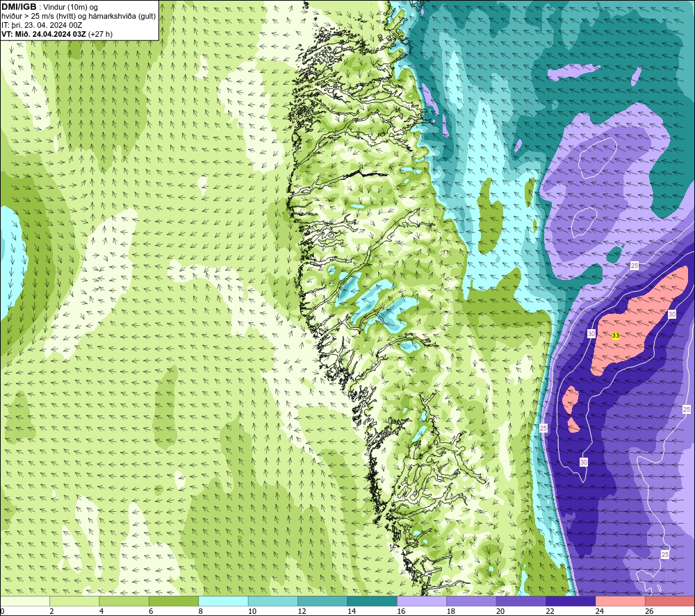Image resolution: width=695 pixels, height=616 pixels.
Task: Pick the pale cyan 8–10 scale swatch
Action: pyautogui.click(x=223, y=601)
